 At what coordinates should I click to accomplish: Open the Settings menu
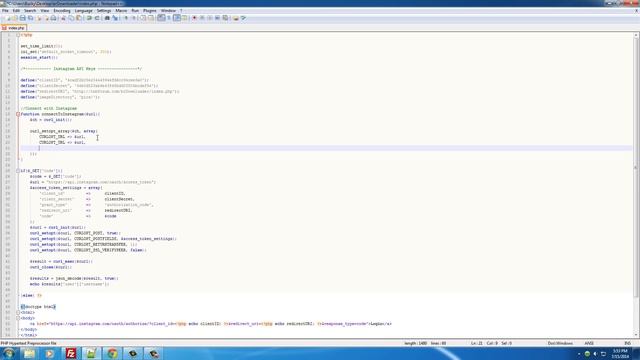click(104, 11)
